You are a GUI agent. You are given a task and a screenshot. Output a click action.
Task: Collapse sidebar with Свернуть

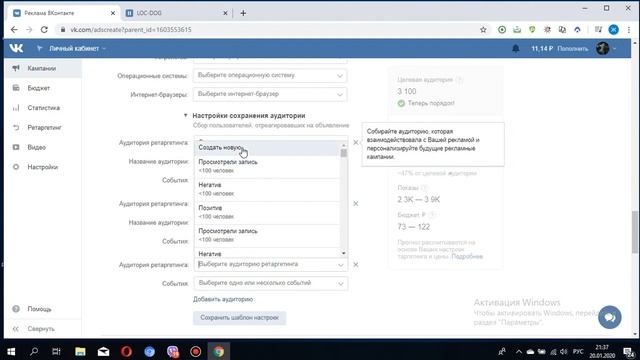click(x=41, y=329)
